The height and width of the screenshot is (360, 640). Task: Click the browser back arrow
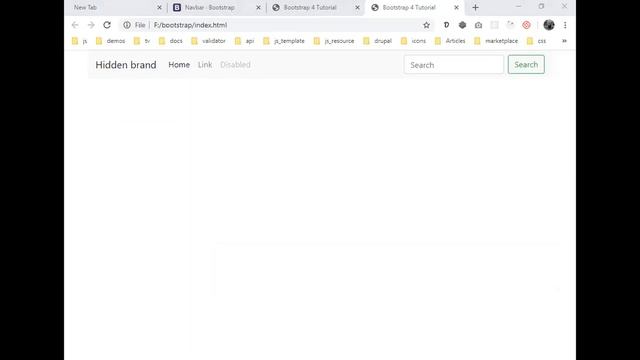75,25
